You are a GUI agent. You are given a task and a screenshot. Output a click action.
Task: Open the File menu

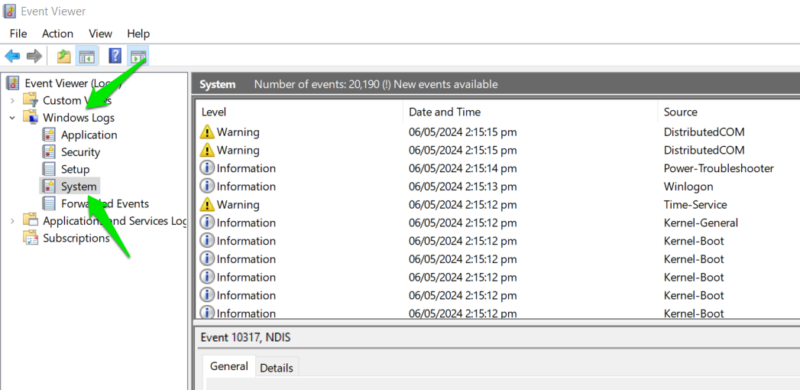click(18, 34)
